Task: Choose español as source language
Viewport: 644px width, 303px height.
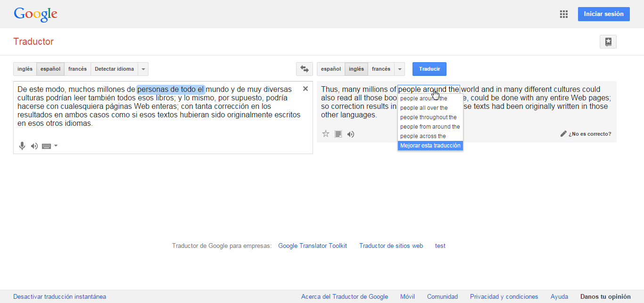Action: [x=50, y=69]
